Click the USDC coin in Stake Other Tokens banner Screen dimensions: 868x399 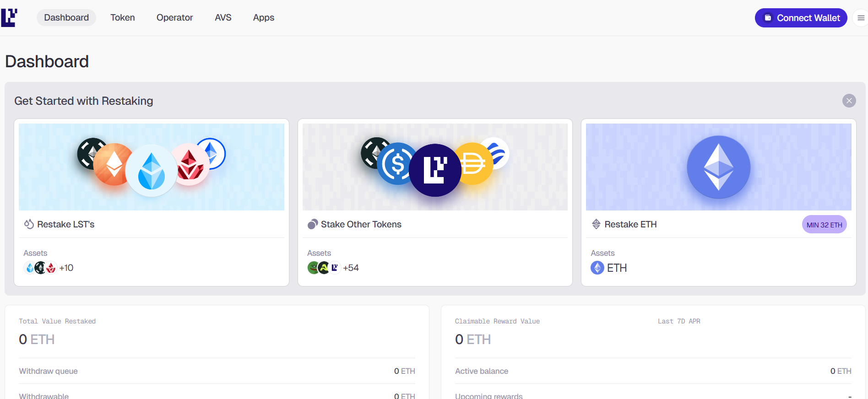click(395, 163)
